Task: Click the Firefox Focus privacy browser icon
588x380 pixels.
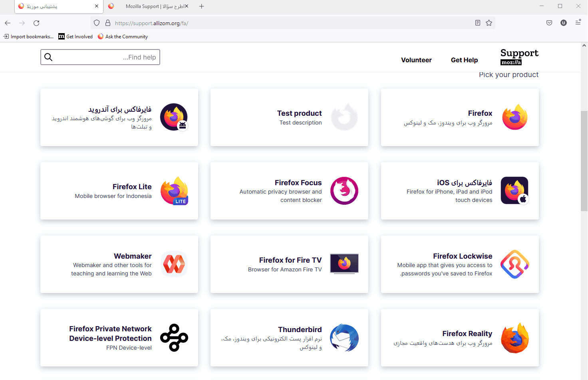Action: tap(344, 191)
